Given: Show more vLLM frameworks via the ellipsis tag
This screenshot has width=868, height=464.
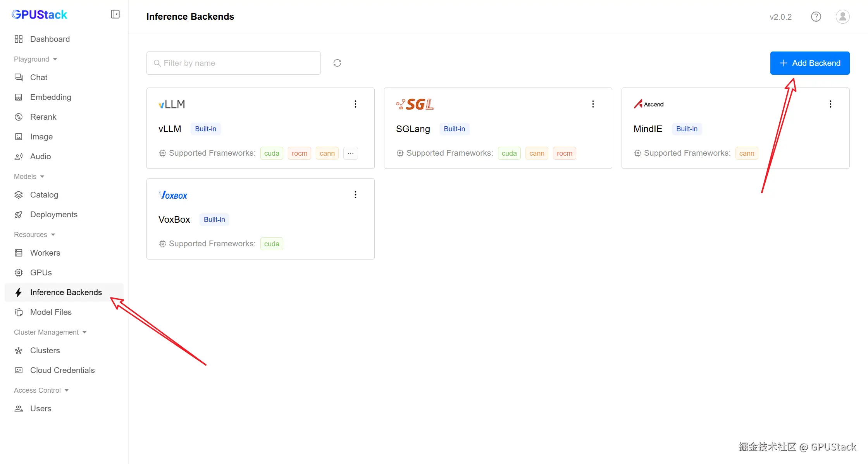Looking at the screenshot, I should coord(350,153).
